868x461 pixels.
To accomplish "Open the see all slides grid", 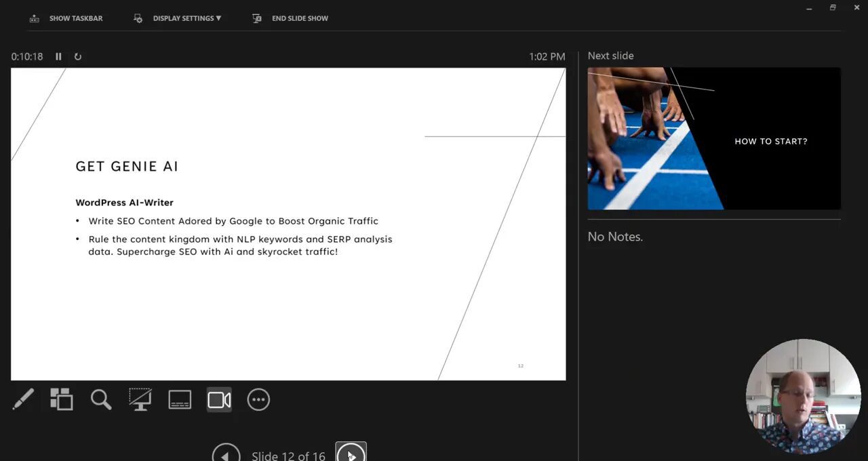I will tap(62, 400).
